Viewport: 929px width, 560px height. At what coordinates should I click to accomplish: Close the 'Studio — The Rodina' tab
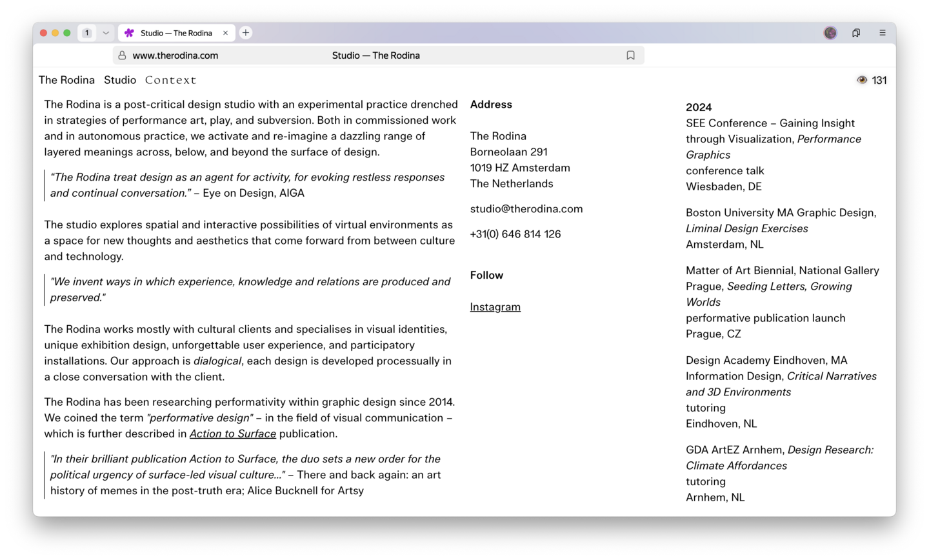coord(225,33)
